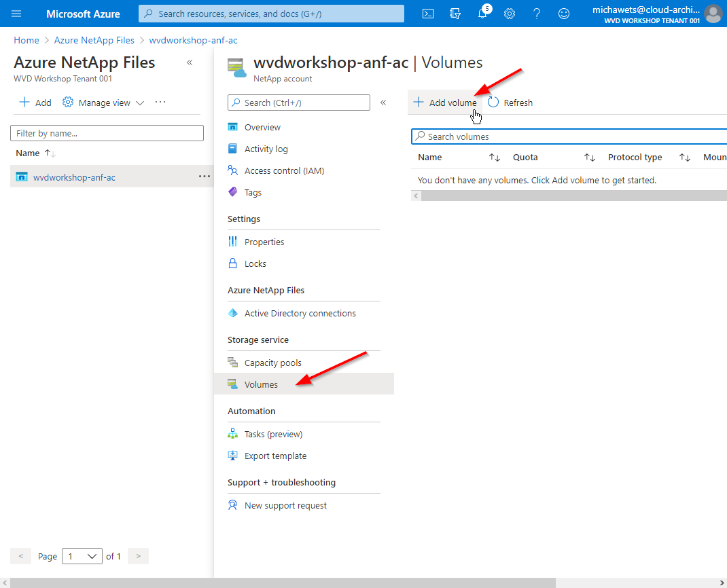Open Capacity pools menu item
Viewport: 727px width, 588px height.
coord(273,363)
